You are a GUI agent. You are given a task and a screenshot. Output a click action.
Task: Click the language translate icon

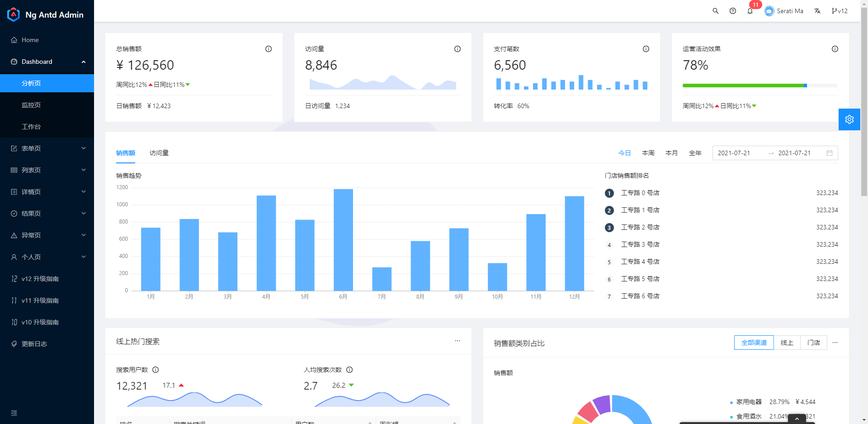817,11
